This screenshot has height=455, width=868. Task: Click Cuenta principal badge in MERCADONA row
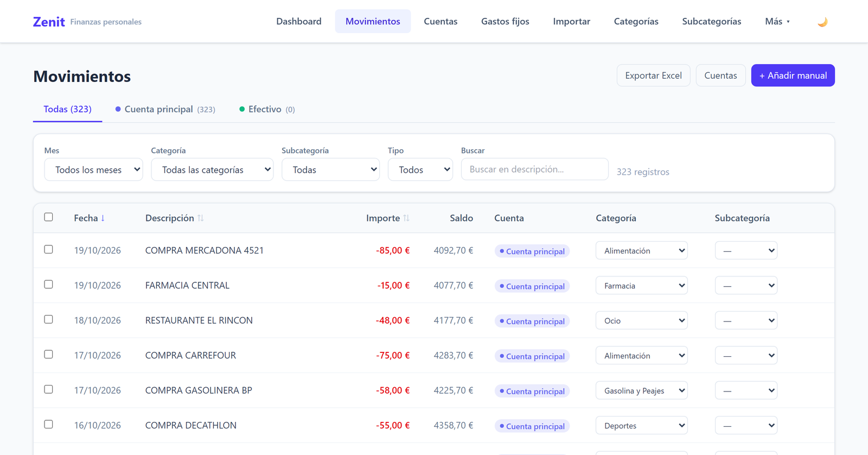(532, 251)
